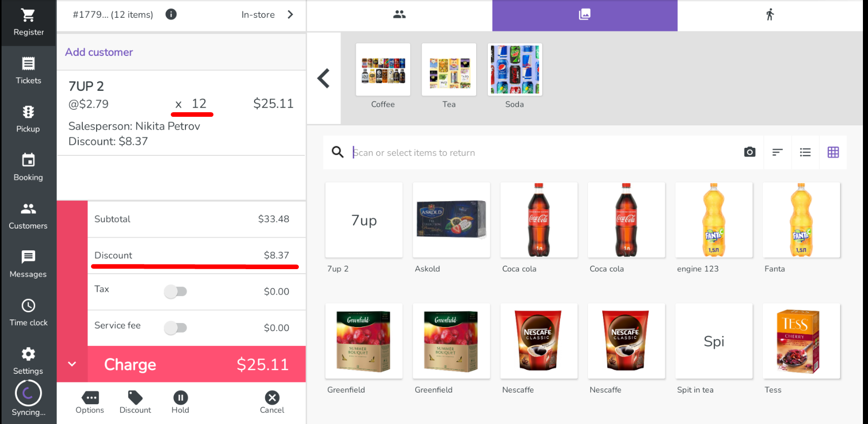This screenshot has width=868, height=424.
Task: Switch to list view icon
Action: 805,152
